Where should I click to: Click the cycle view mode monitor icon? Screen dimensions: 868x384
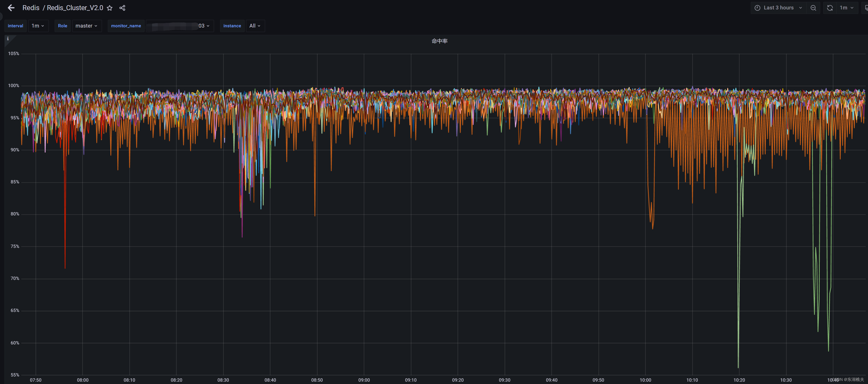click(866, 8)
